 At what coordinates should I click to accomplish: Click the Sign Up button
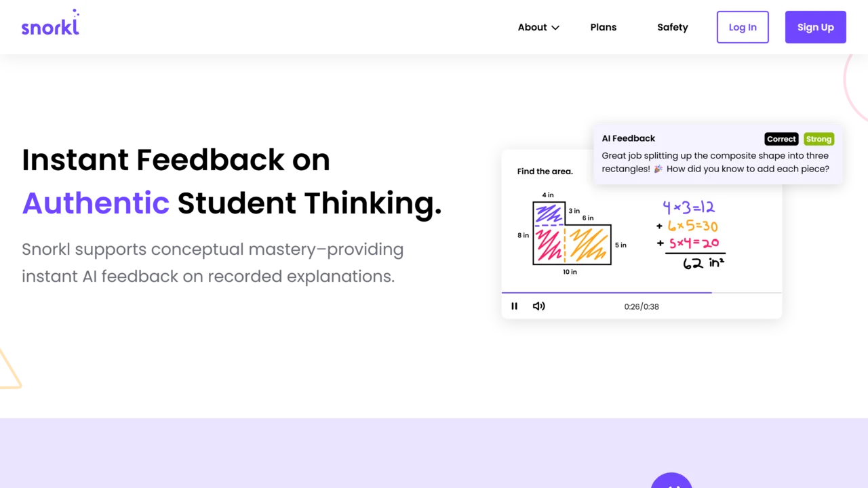[816, 27]
